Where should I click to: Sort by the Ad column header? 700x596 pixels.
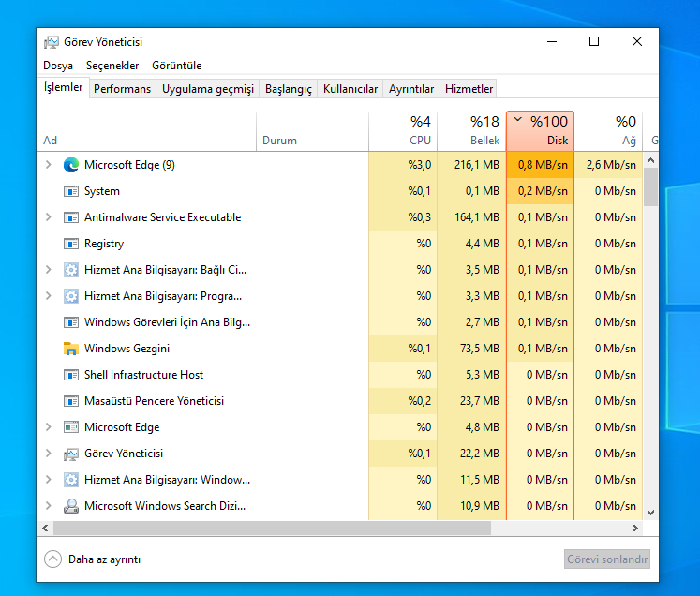[147, 131]
